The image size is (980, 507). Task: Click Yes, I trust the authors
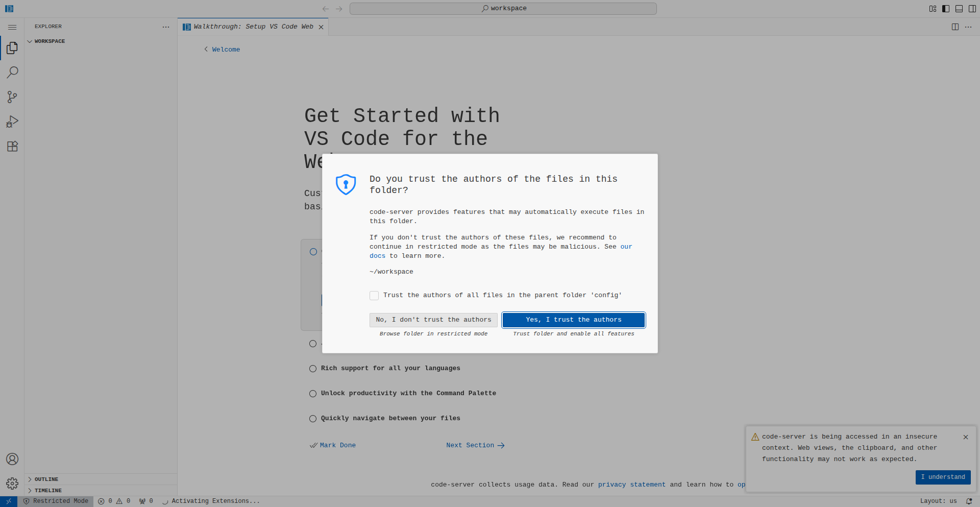pyautogui.click(x=574, y=320)
